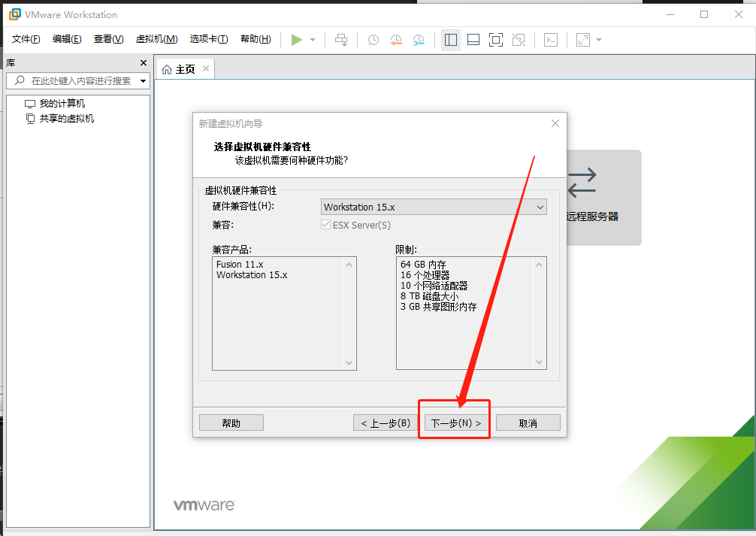Click up arrow of 兼容产品 scrollbar
Viewport: 756px width, 536px height.
tap(349, 265)
